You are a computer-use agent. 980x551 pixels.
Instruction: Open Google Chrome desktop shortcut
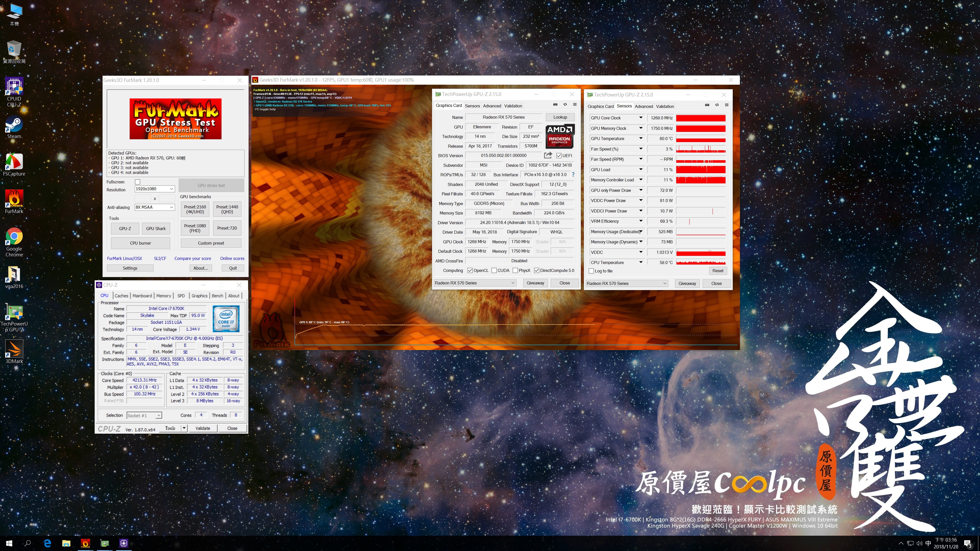[14, 243]
